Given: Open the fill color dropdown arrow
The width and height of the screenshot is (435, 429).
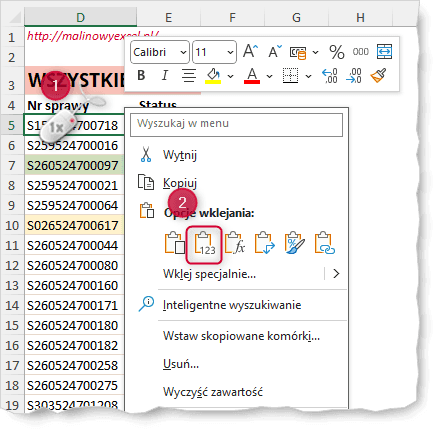Looking at the screenshot, I should point(230,76).
